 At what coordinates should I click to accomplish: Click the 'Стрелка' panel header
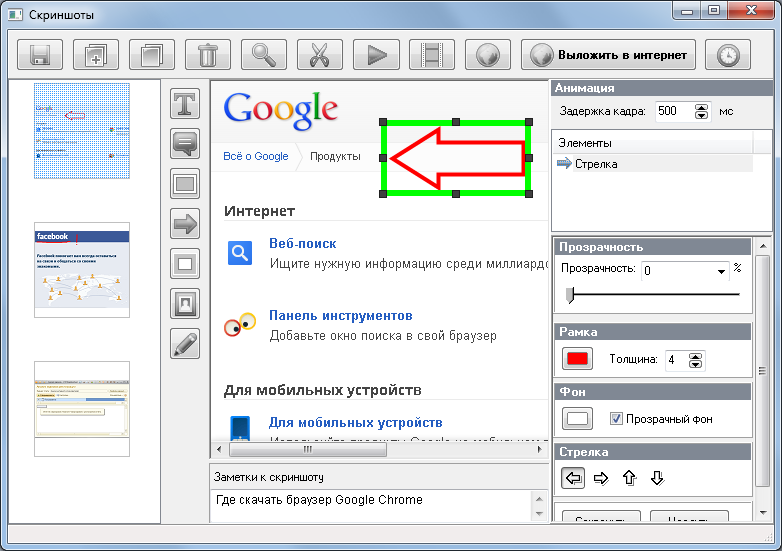click(652, 452)
